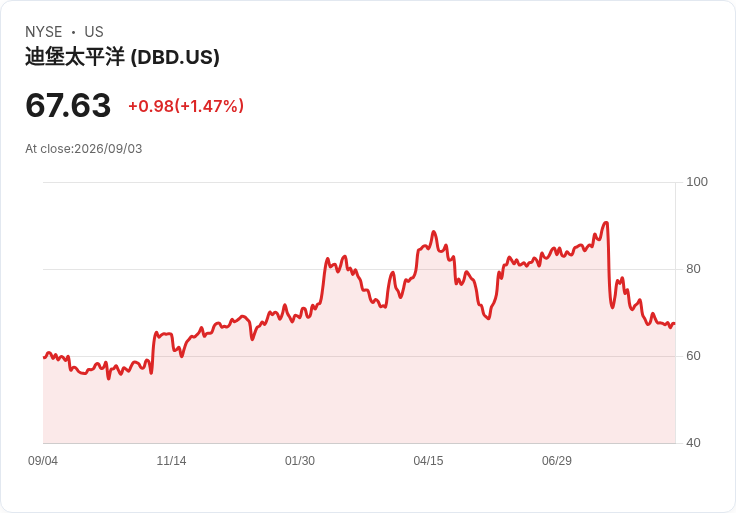This screenshot has width=736, height=513.
Task: Click the stock title 迪堡太平洋 (DBD.US)
Action: click(122, 57)
